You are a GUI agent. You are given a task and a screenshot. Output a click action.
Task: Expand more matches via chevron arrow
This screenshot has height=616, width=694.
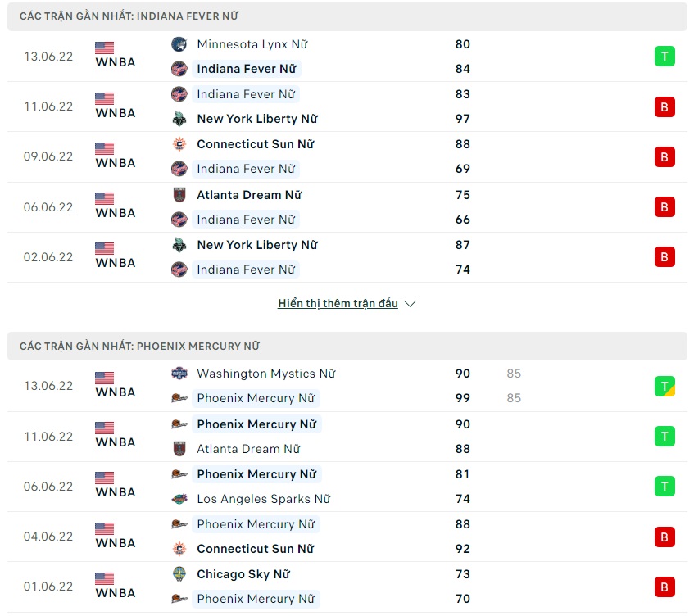(x=411, y=304)
